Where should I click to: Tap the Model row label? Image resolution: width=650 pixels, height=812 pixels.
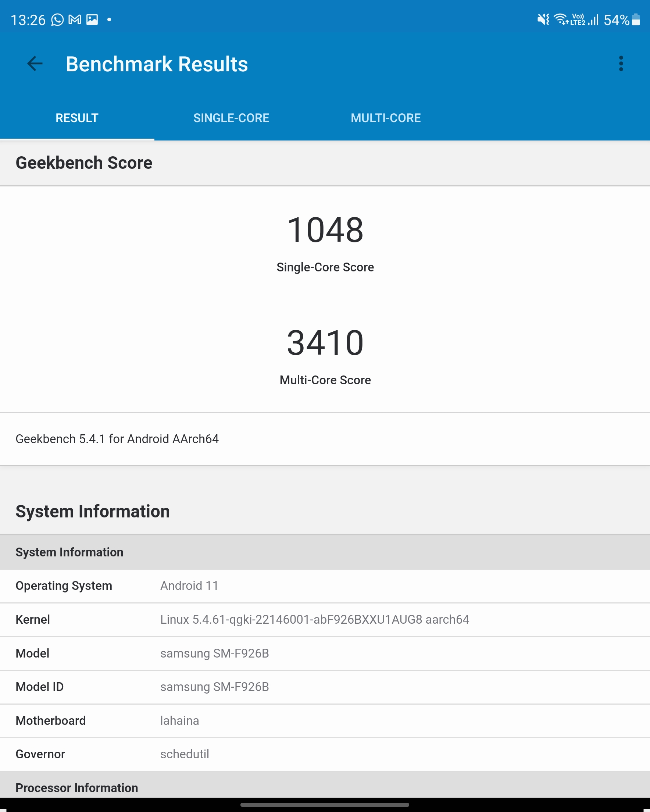[32, 653]
